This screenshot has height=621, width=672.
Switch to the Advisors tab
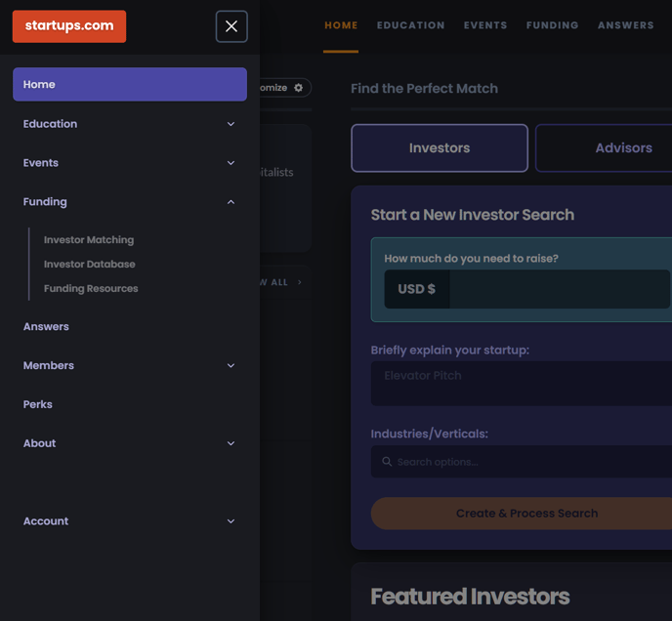pos(615,148)
